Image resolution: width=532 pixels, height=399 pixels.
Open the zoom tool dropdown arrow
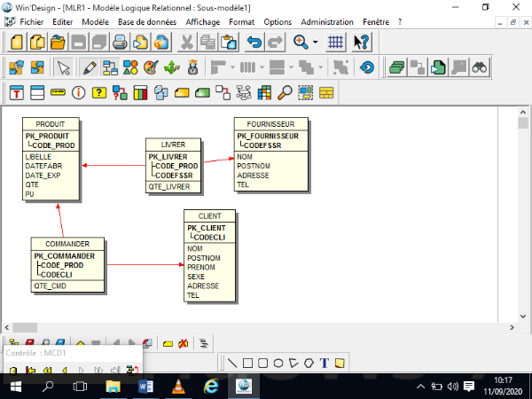[315, 42]
